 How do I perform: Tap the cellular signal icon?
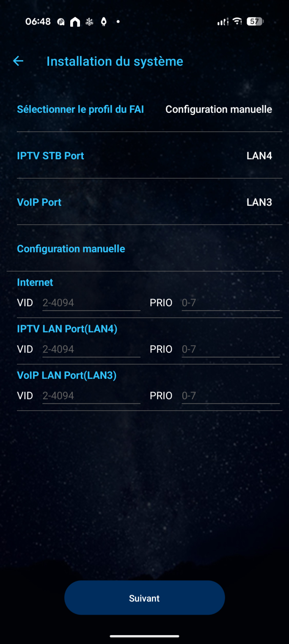tap(223, 22)
